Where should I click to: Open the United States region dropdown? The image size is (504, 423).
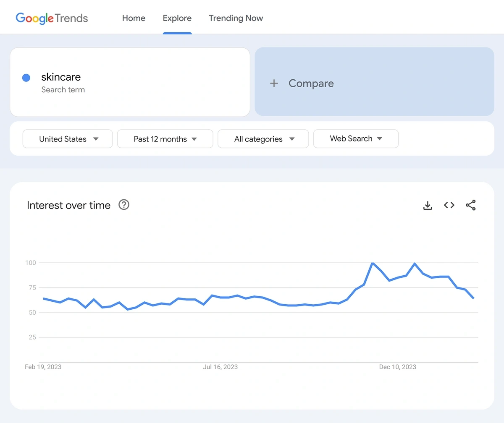(67, 138)
